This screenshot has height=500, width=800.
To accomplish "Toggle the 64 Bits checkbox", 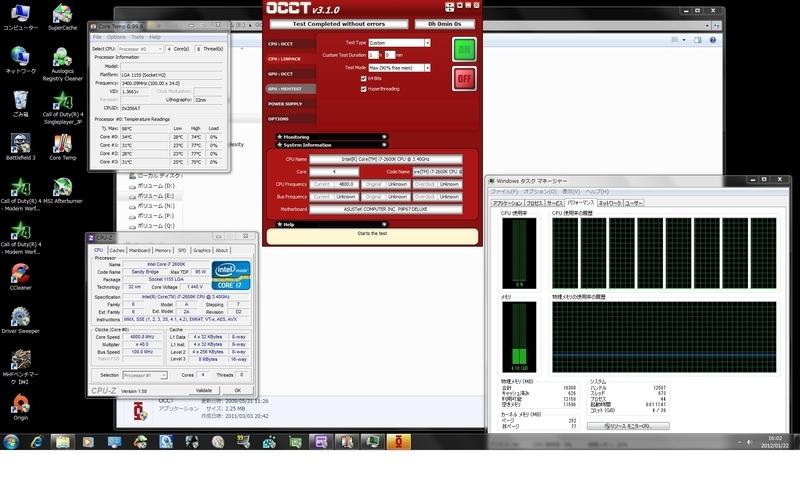I will point(363,79).
